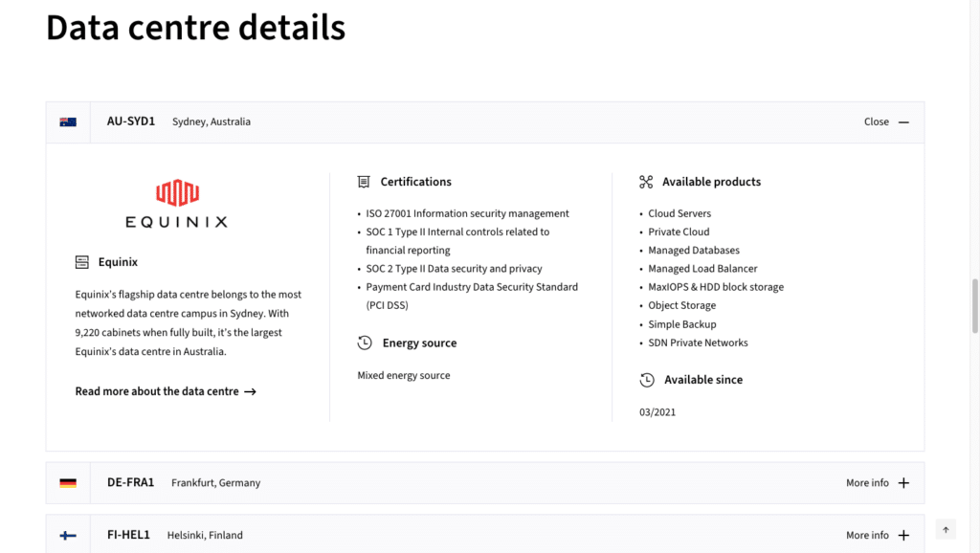Viewport: 980px width, 553px height.
Task: Click the Available products icon
Action: [x=646, y=182]
